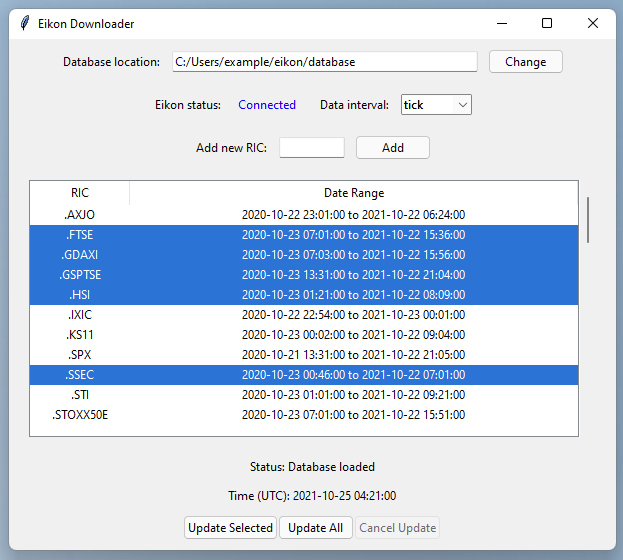The width and height of the screenshot is (623, 560).
Task: Click the Date Range column header
Action: [354, 193]
